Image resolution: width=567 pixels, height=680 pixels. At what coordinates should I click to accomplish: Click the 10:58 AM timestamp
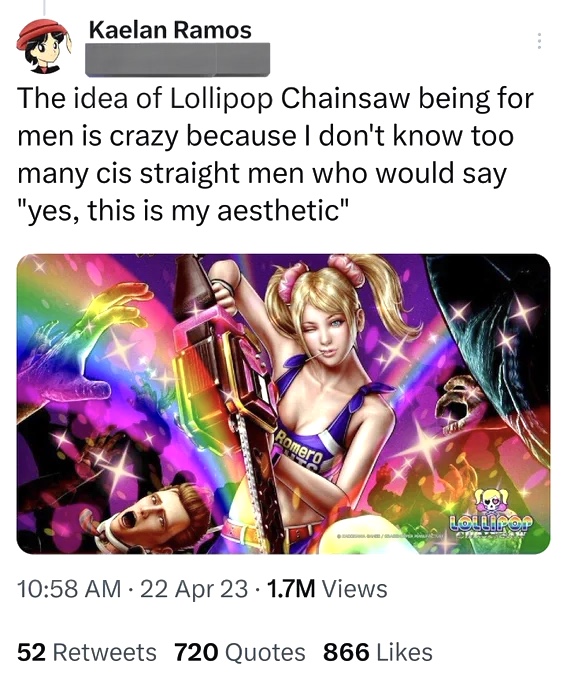click(x=69, y=589)
